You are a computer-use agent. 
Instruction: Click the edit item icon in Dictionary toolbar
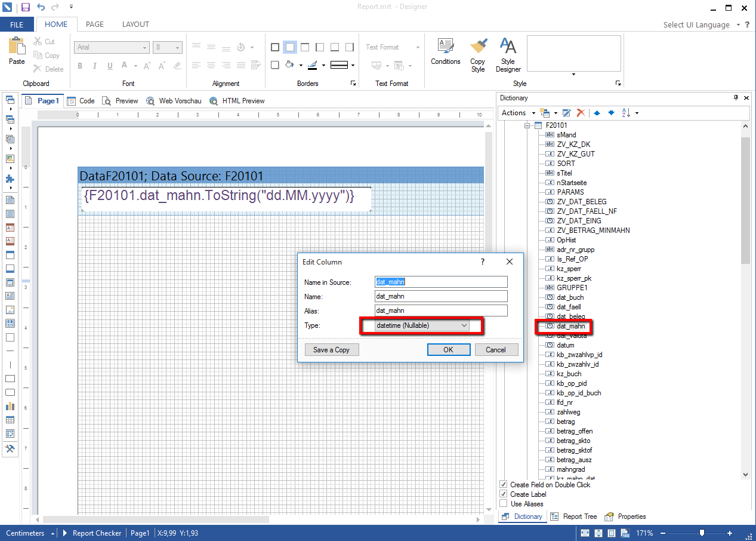[566, 112]
